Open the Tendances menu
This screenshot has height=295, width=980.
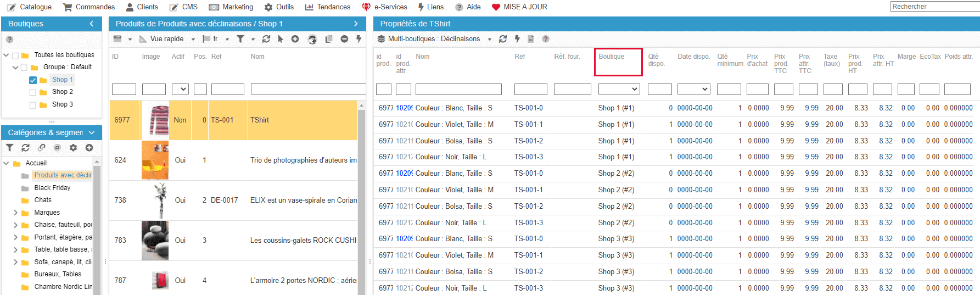[327, 7]
